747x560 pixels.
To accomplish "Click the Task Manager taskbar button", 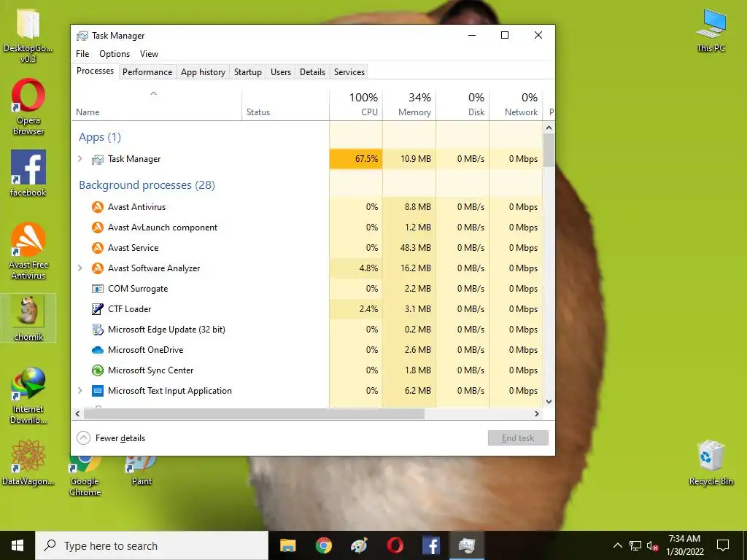I will [x=467, y=545].
